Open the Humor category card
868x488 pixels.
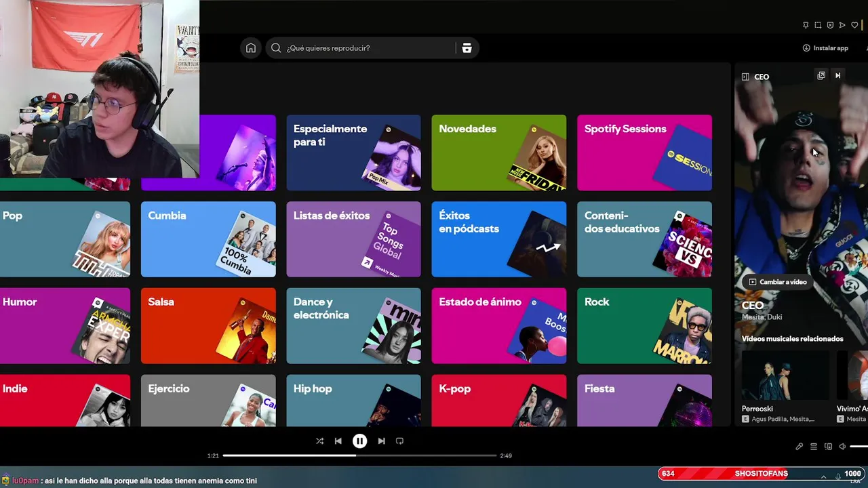65,326
